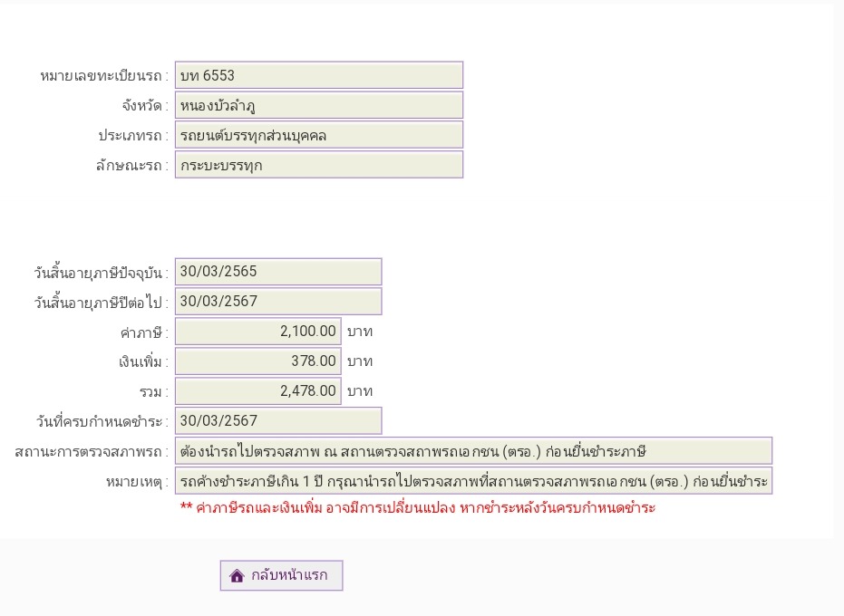This screenshot has height=616, width=844.
Task: Click the red warning note about ค่าภาษีรถและเงินเพิ่ม
Action: click(418, 508)
